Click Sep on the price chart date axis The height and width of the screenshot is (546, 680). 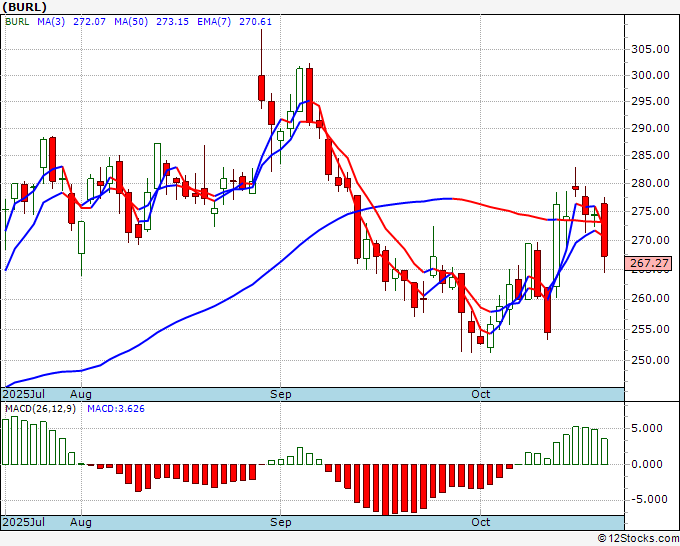[281, 395]
